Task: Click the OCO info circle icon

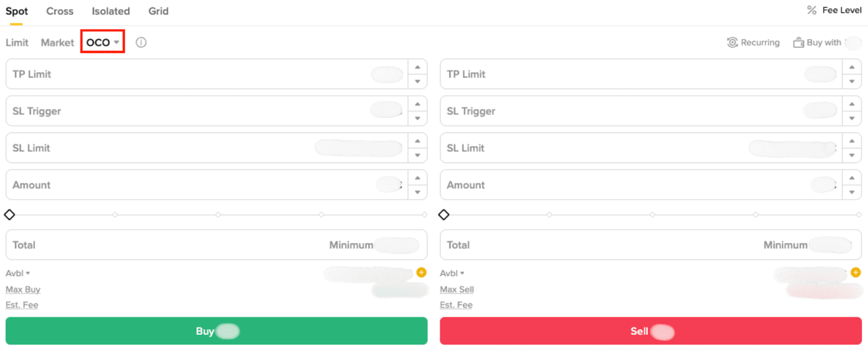Action: pyautogui.click(x=141, y=42)
